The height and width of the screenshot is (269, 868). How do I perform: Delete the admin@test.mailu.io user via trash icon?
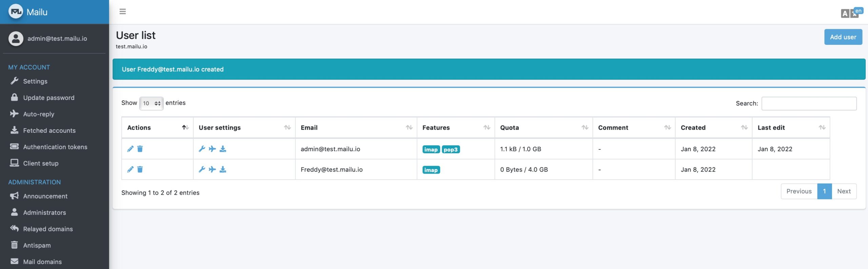click(x=140, y=149)
